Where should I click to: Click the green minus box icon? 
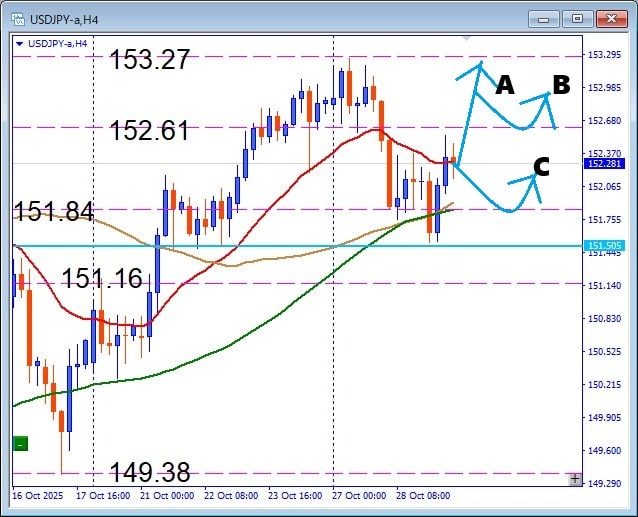[x=21, y=443]
